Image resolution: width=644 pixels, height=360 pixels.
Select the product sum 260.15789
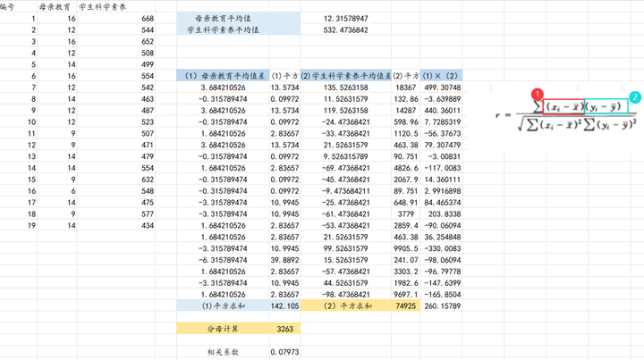(441, 306)
